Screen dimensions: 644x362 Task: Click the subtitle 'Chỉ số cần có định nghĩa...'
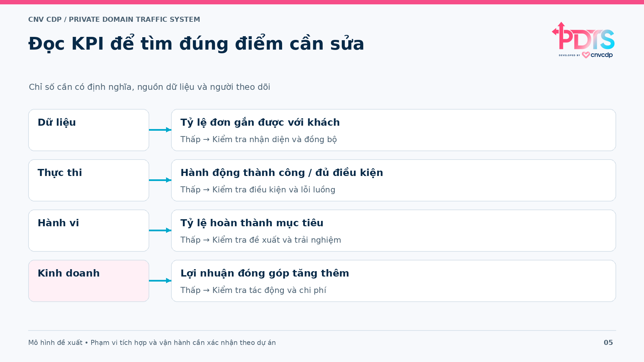150,87
